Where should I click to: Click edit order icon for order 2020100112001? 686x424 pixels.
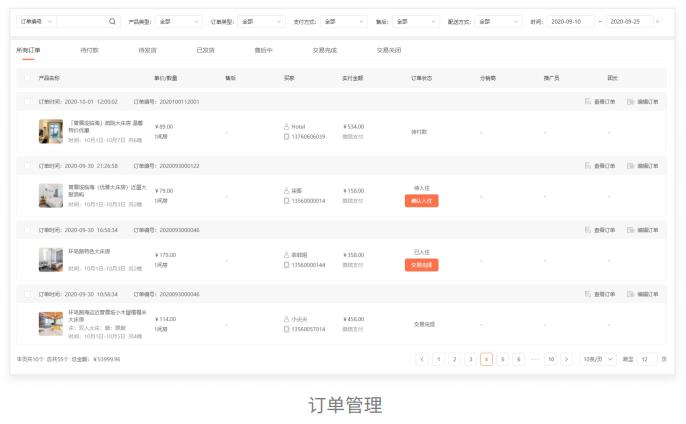pos(631,102)
